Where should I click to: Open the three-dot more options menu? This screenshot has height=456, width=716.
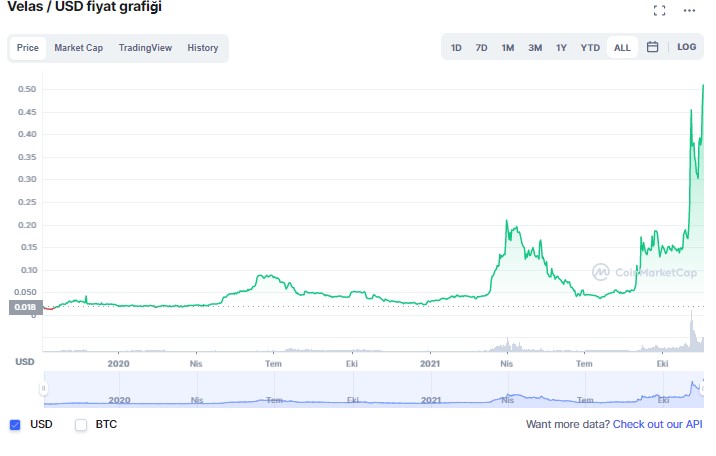[689, 10]
